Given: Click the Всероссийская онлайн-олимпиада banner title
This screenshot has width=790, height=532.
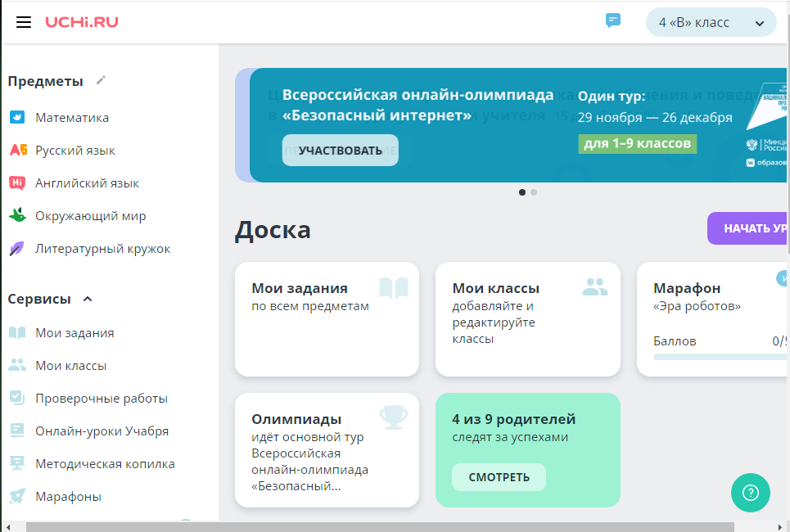Looking at the screenshot, I should click(x=418, y=105).
